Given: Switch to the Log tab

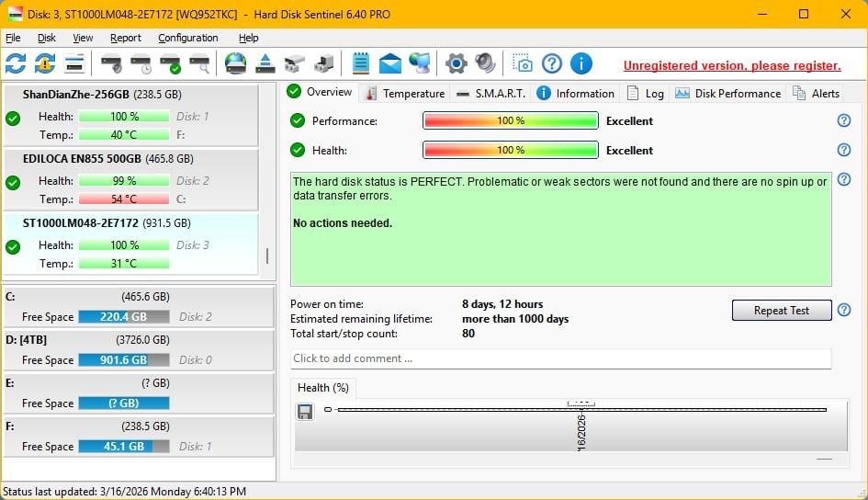Looking at the screenshot, I should [646, 94].
